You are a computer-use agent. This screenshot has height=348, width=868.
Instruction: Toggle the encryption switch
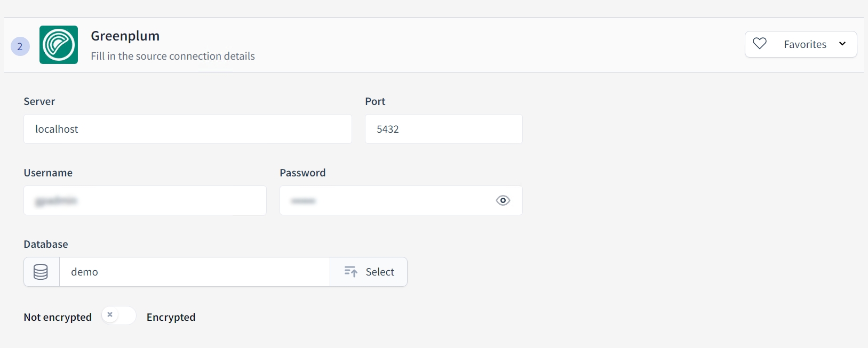pyautogui.click(x=118, y=315)
